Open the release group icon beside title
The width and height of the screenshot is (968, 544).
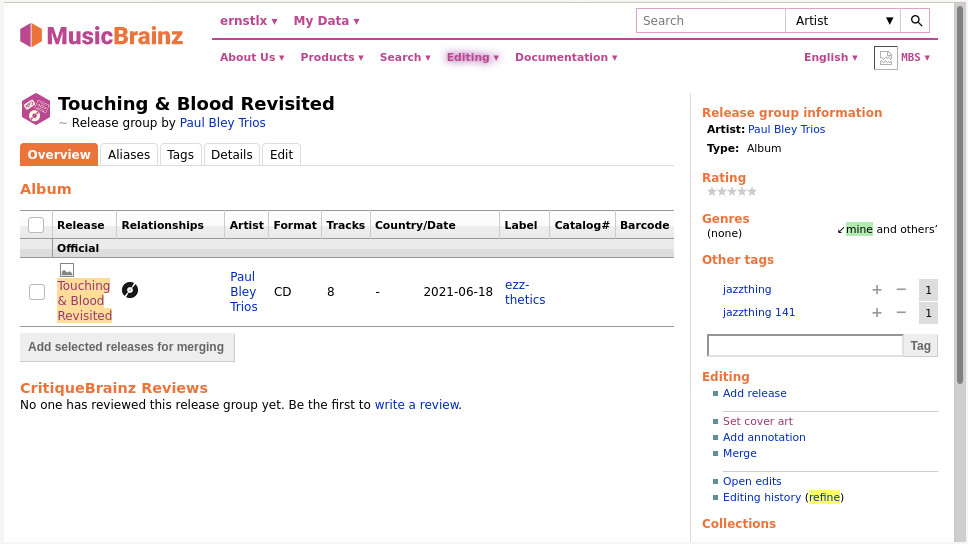pyautogui.click(x=35, y=109)
